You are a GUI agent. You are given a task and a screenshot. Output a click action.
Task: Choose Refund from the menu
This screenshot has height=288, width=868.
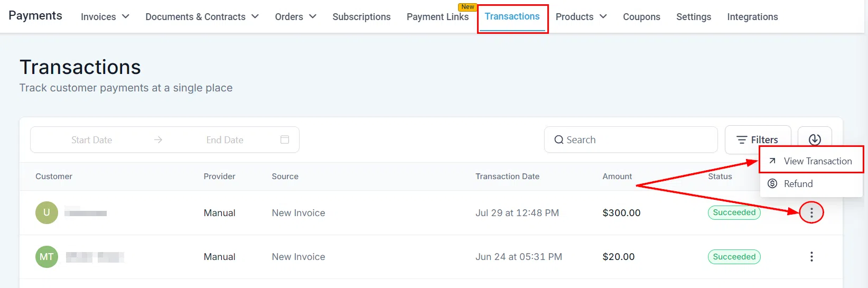pos(811,184)
